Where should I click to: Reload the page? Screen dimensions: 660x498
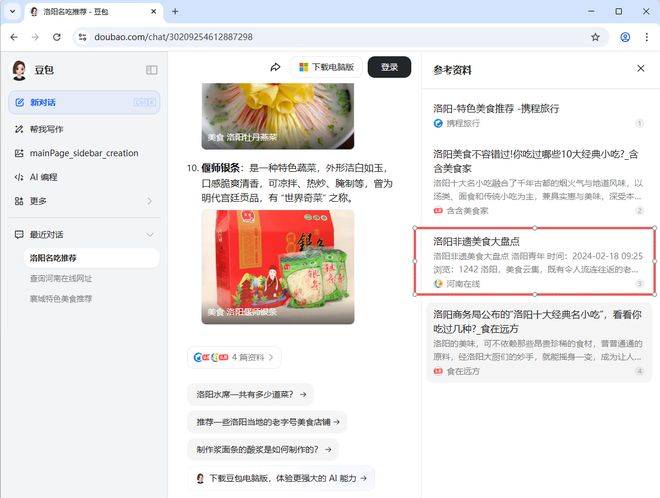pos(57,37)
